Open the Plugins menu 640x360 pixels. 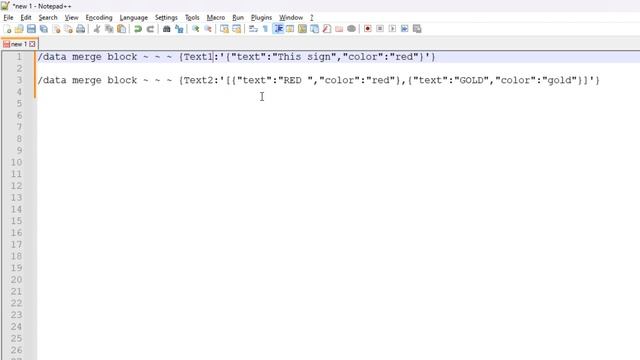tap(261, 18)
